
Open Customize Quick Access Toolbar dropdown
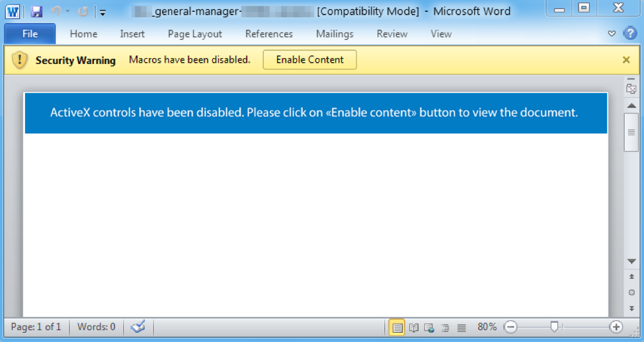click(x=102, y=13)
